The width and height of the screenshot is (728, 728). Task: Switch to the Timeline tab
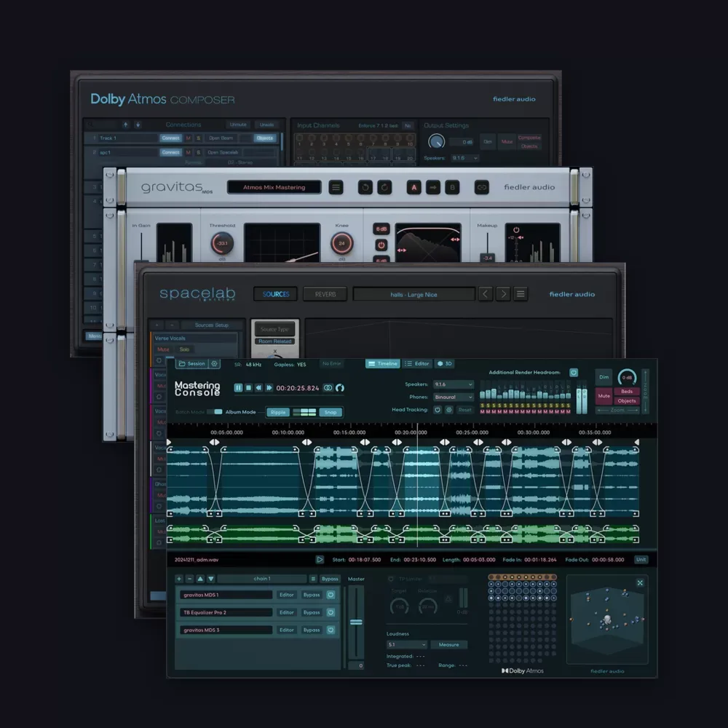point(383,363)
